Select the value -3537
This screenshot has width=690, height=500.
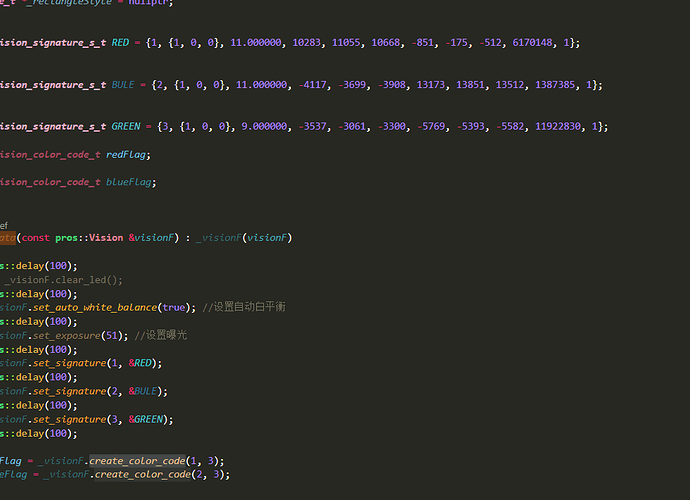pos(312,127)
